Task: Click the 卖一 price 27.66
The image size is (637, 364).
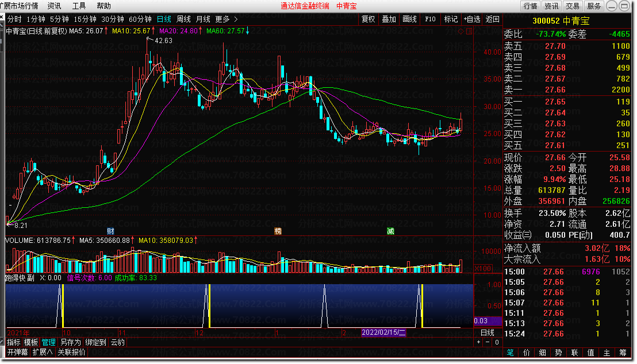Action: point(555,90)
